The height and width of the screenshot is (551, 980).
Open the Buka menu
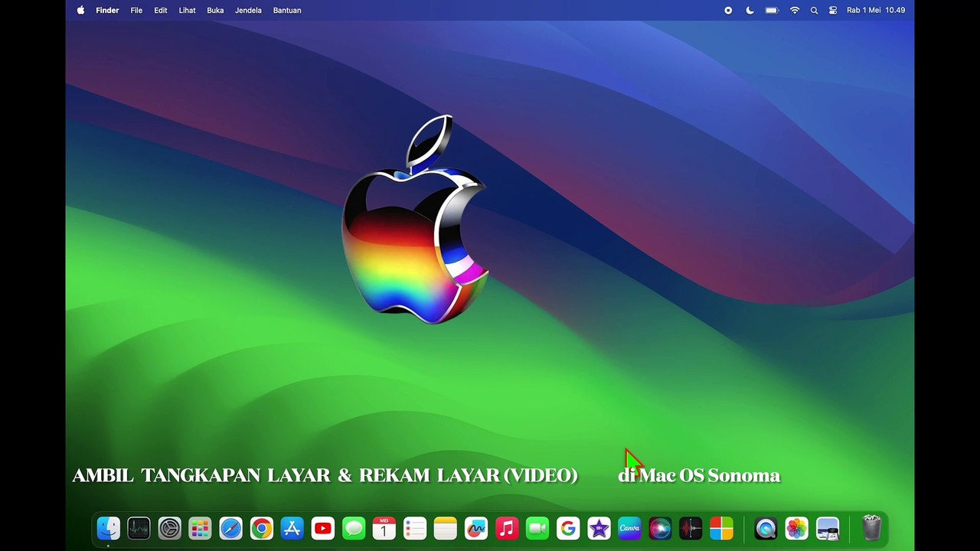pyautogui.click(x=215, y=10)
